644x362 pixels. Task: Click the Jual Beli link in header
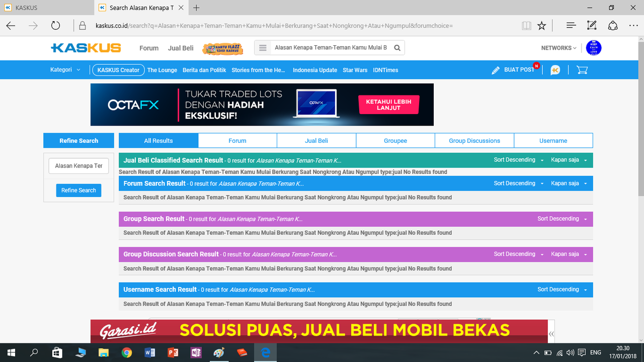click(181, 48)
